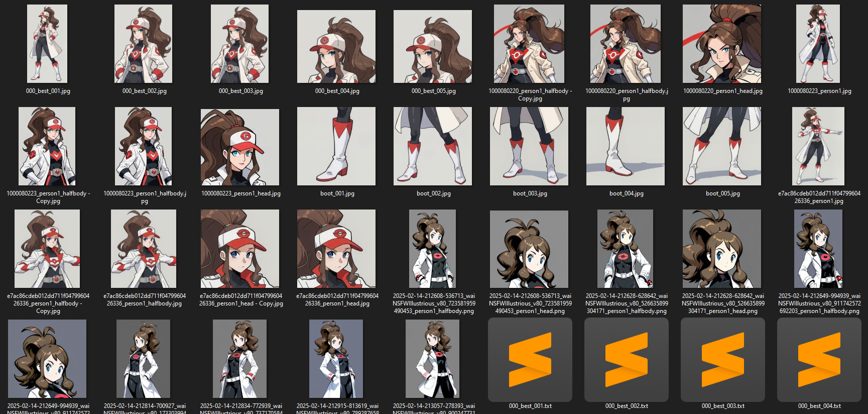This screenshot has width=868, height=414.
Task: Select the boot_005.jpg image
Action: coord(722,146)
